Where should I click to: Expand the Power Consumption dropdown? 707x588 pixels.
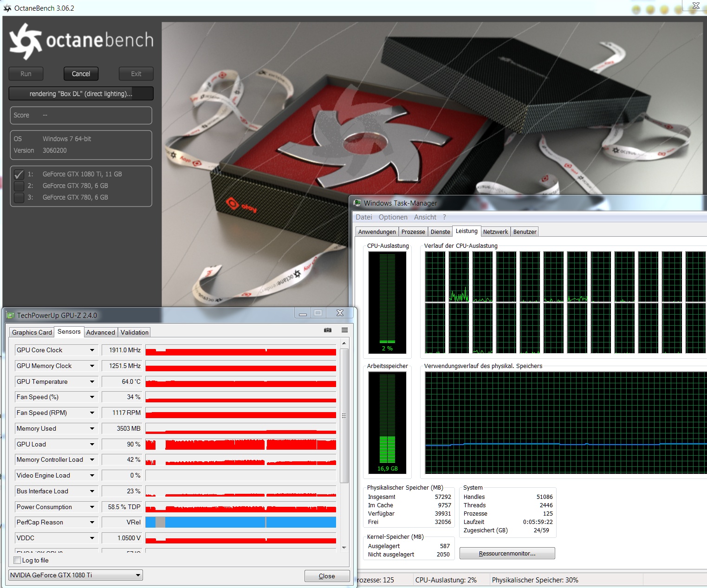point(92,507)
